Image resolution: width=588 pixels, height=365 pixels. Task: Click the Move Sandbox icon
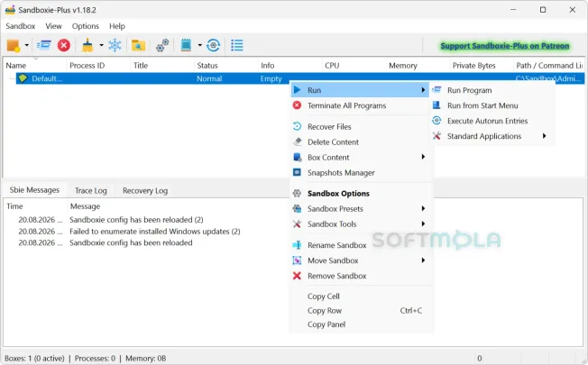point(297,260)
